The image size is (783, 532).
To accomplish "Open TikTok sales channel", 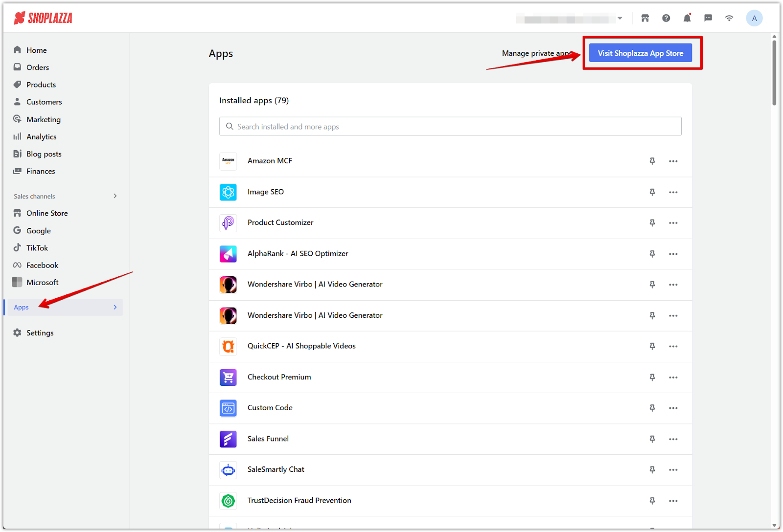I will tap(37, 248).
